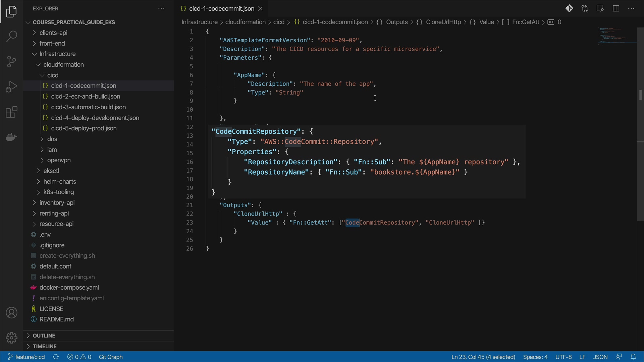Select the cicd-1-codecommit.json editor tab
The image size is (644, 362).
221,9
